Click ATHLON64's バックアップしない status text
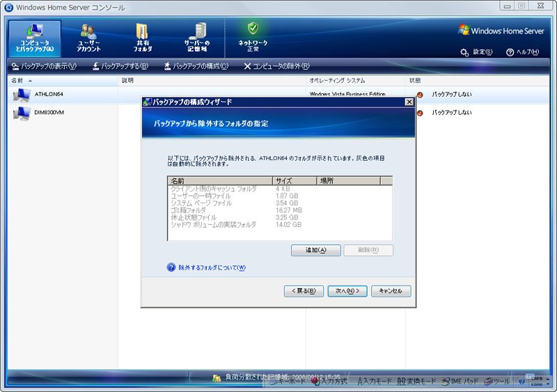 452,94
